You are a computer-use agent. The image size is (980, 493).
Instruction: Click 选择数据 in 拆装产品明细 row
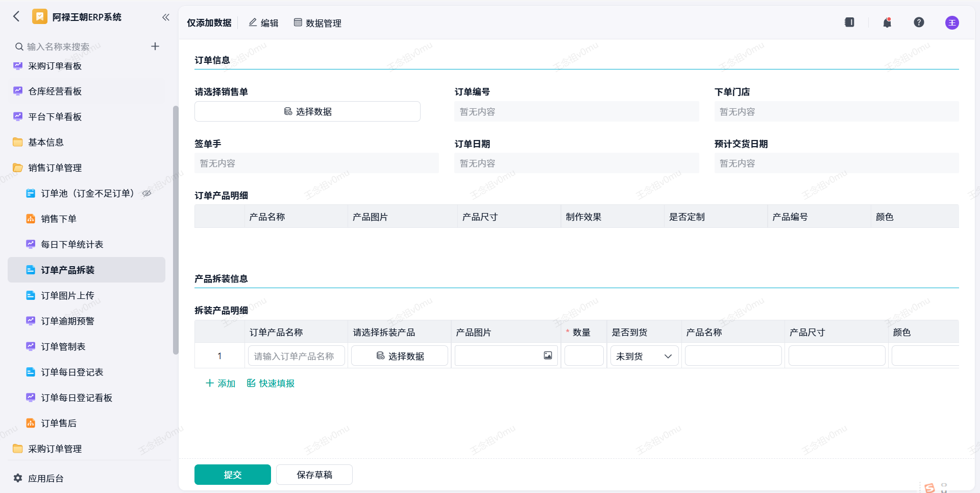click(x=400, y=356)
